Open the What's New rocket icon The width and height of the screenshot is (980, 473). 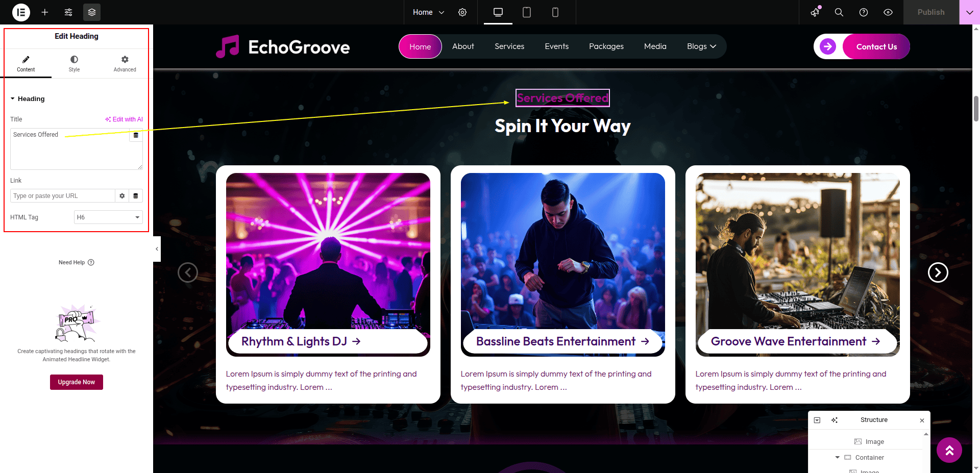click(815, 12)
